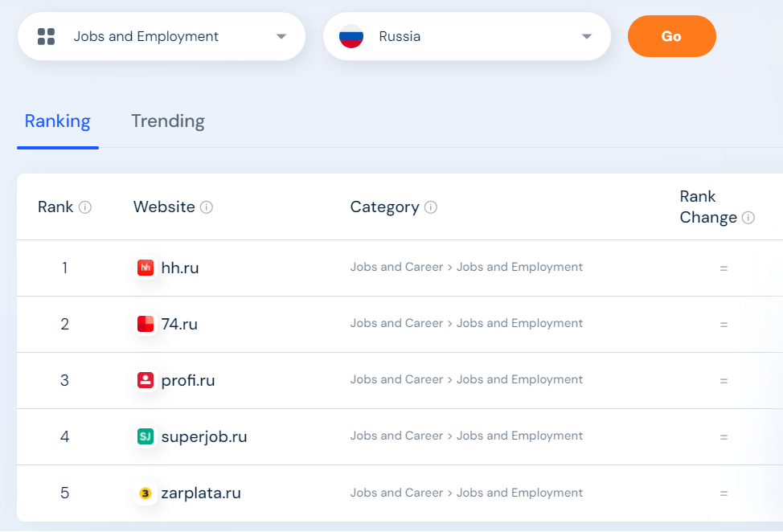Click the rank change equals sign for zarplata.ru
This screenshot has width=783, height=532.
724,494
